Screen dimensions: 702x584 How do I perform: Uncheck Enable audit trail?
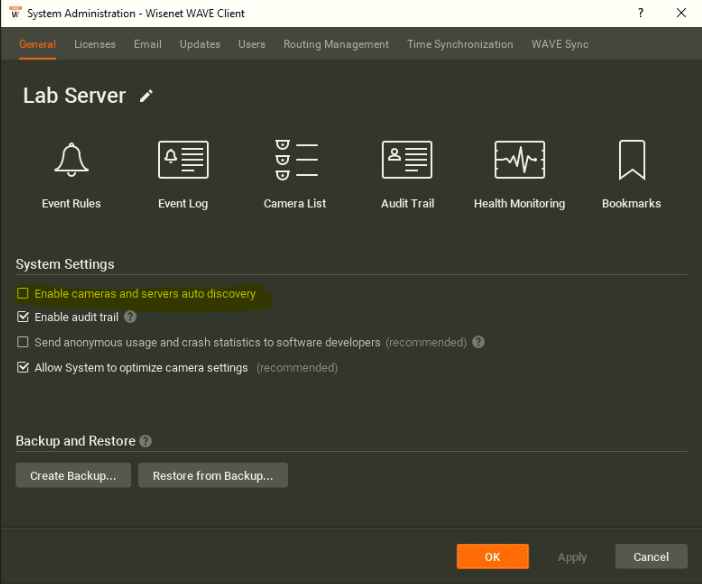coord(22,317)
